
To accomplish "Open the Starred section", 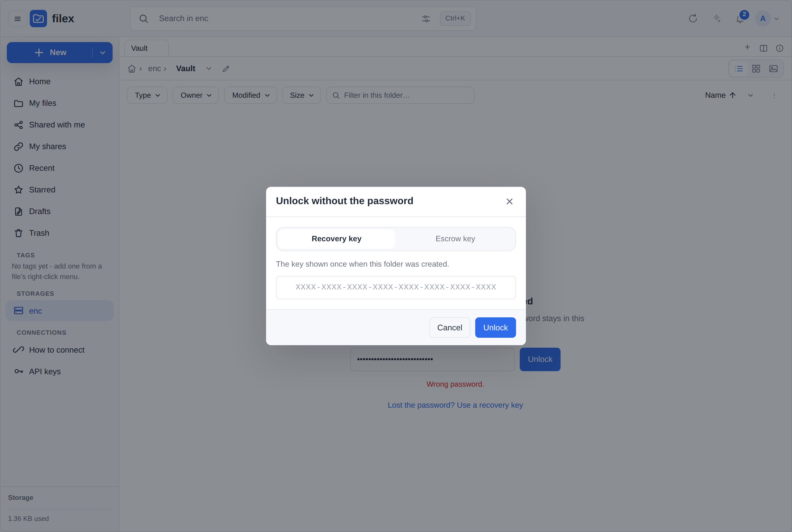I will (x=60, y=190).
